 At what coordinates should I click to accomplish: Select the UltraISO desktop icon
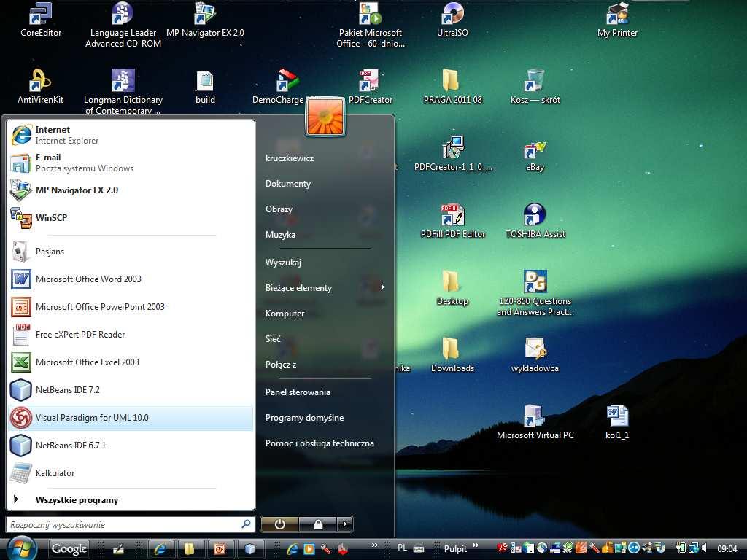tap(452, 20)
